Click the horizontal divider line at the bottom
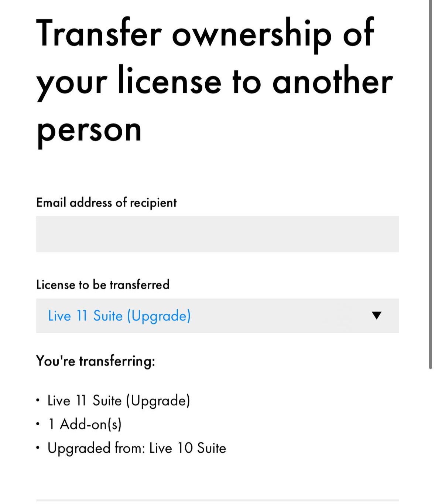The height and width of the screenshot is (504, 435). tap(217, 500)
